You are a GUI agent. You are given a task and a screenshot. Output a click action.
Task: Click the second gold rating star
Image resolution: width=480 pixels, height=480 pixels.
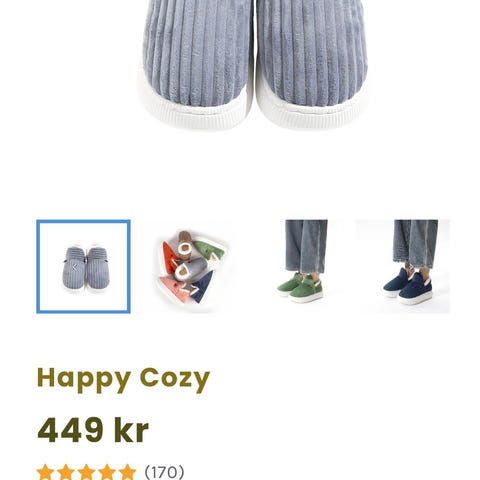(66, 473)
